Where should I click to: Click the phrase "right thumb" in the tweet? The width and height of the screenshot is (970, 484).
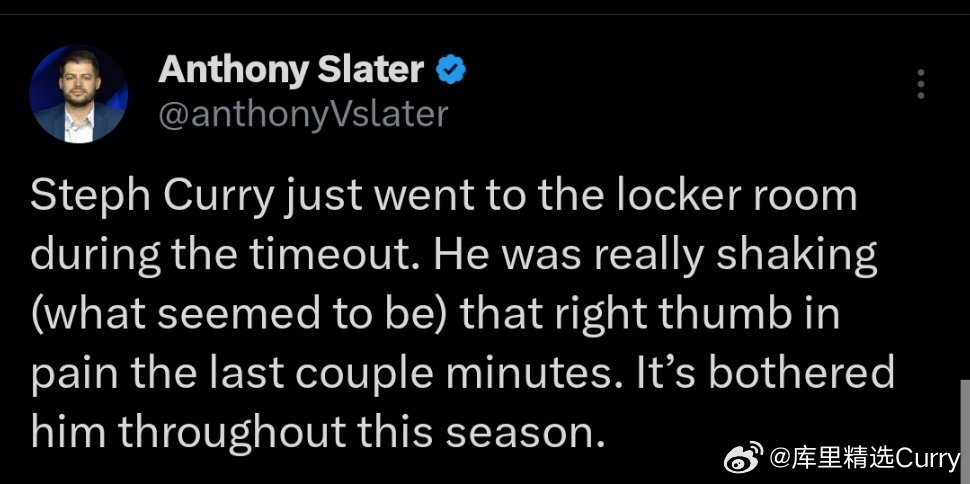point(673,314)
